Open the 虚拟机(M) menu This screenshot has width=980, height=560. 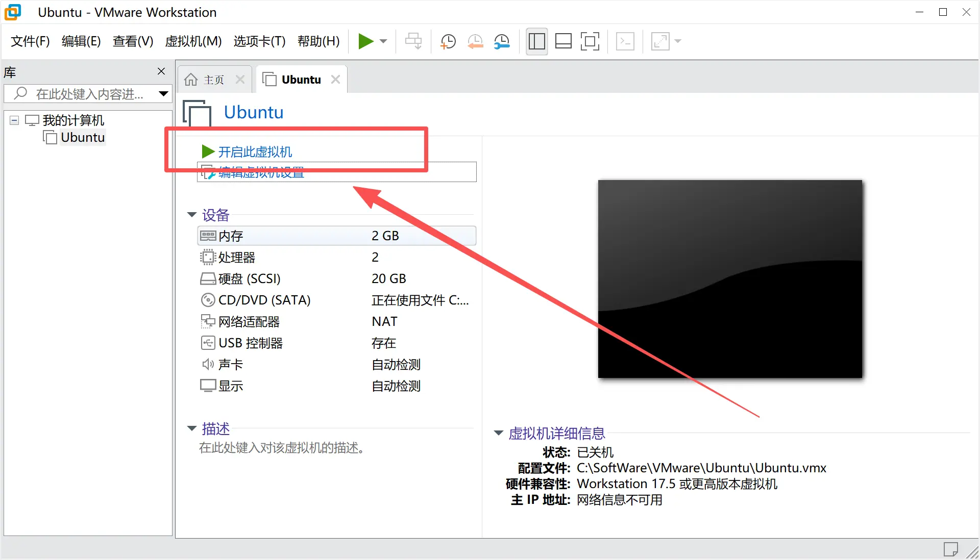[193, 41]
